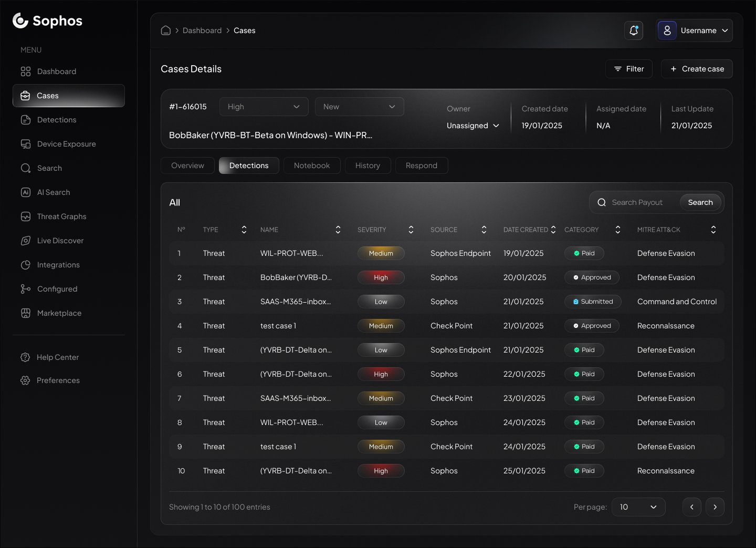Screen dimensions: 756x548
Task: Launch AI Search from the sidebar
Action: [52, 192]
